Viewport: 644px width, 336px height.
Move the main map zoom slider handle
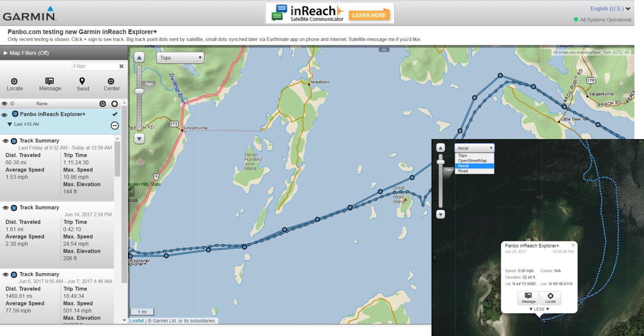click(139, 91)
